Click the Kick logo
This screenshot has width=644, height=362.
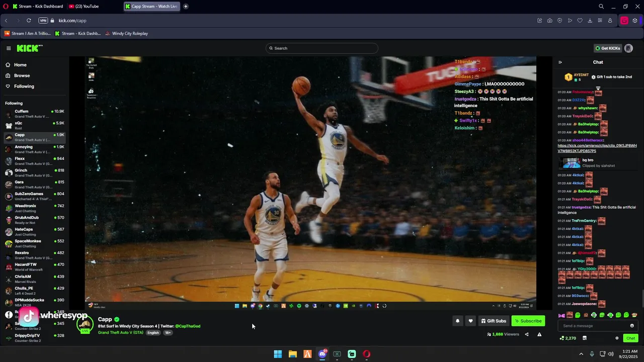point(30,48)
